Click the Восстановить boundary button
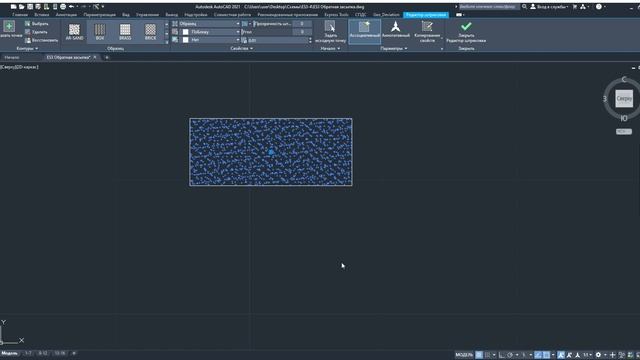640x360 pixels. (41, 40)
